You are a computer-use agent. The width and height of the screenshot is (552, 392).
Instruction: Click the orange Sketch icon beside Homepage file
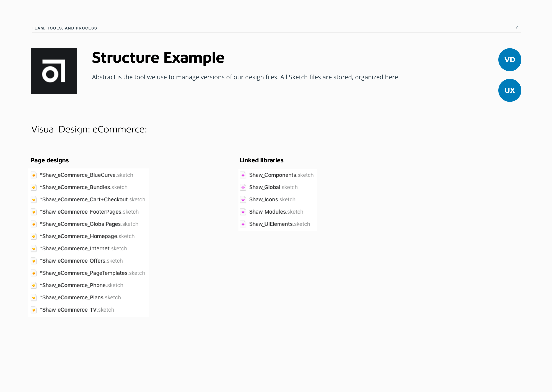34,236
